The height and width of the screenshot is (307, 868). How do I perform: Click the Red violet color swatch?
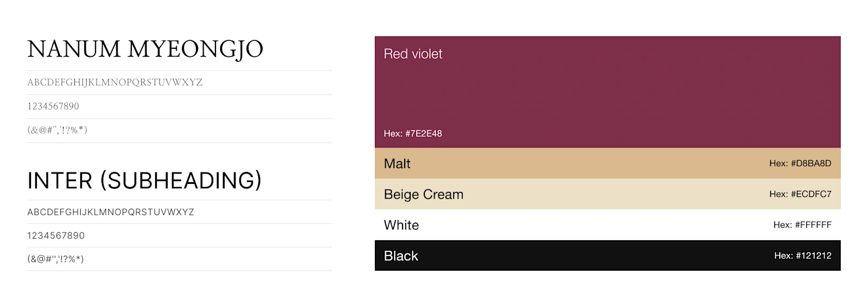pos(608,92)
